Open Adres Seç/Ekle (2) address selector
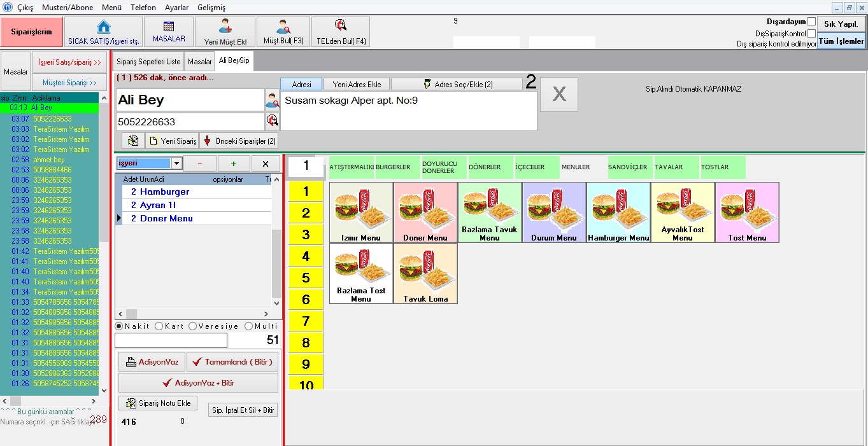This screenshot has height=446, width=868. [x=456, y=84]
